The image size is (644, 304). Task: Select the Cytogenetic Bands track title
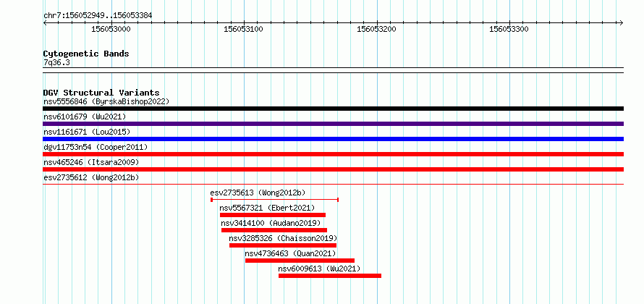click(x=86, y=54)
